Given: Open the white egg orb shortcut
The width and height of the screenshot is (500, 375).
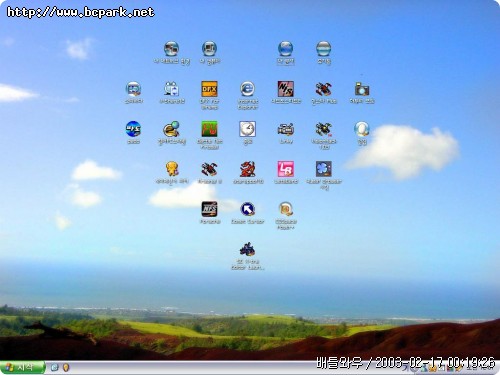Looking at the screenshot, I should click(362, 129).
